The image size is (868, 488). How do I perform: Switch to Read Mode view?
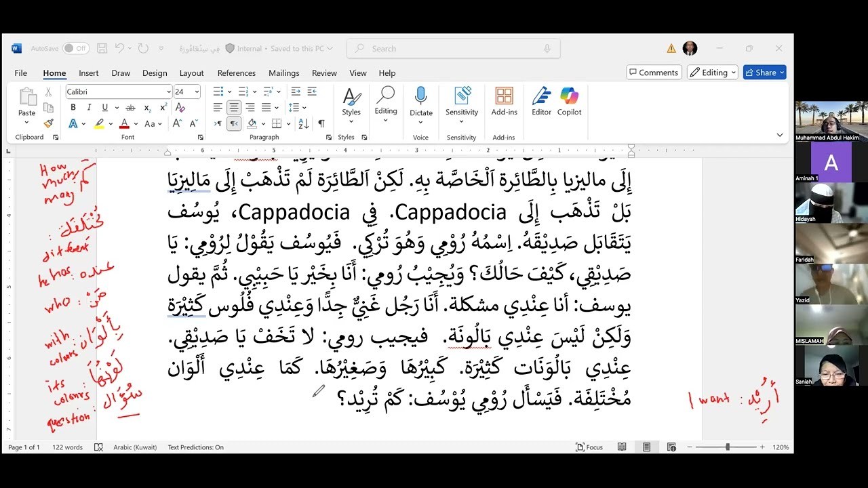click(622, 447)
